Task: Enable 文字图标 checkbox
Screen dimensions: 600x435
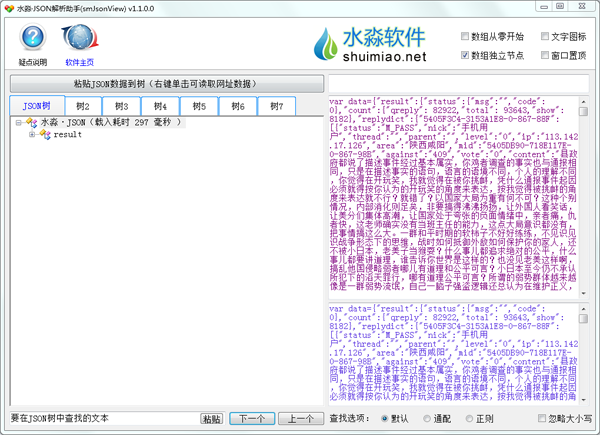Action: pos(544,37)
